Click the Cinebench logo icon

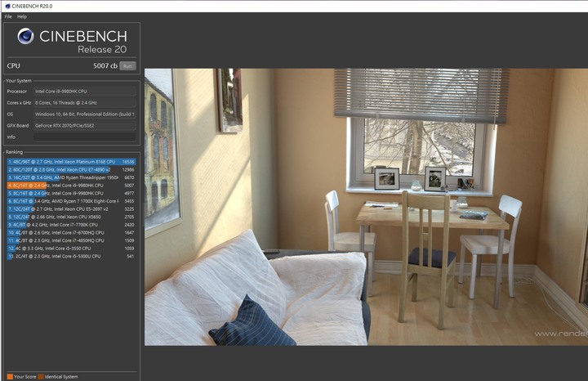(25, 36)
